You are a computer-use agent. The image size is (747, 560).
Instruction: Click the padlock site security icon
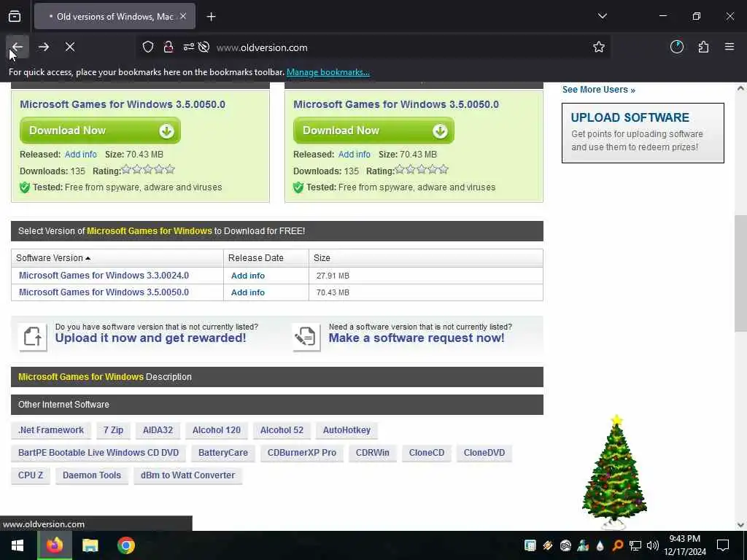(169, 47)
